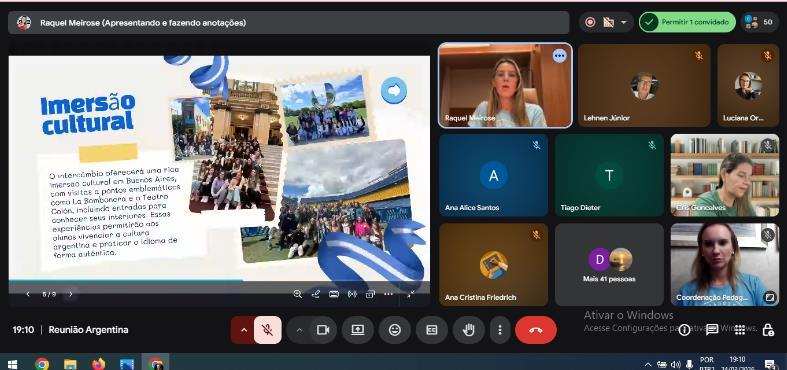Click blue arrow button on the slide
The width and height of the screenshot is (787, 370).
394,90
